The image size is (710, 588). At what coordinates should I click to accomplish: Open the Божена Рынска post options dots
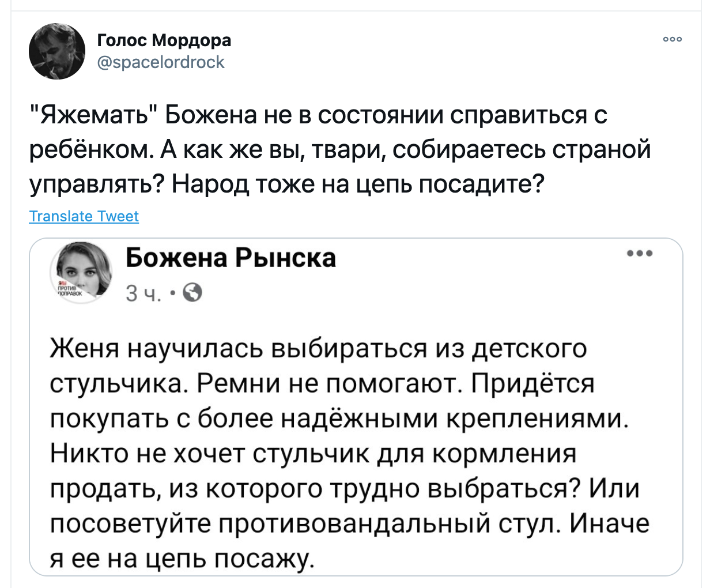640,254
